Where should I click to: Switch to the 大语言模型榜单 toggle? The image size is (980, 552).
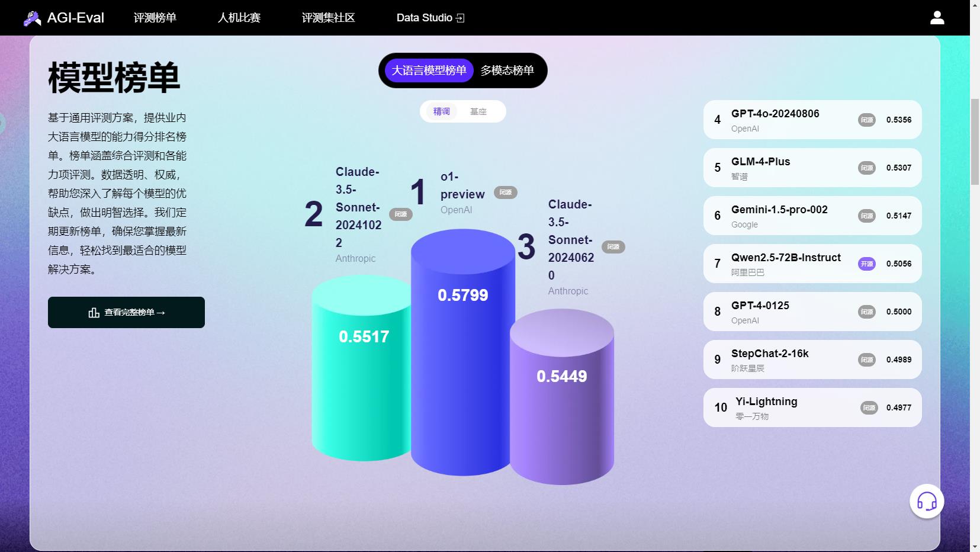[429, 70]
